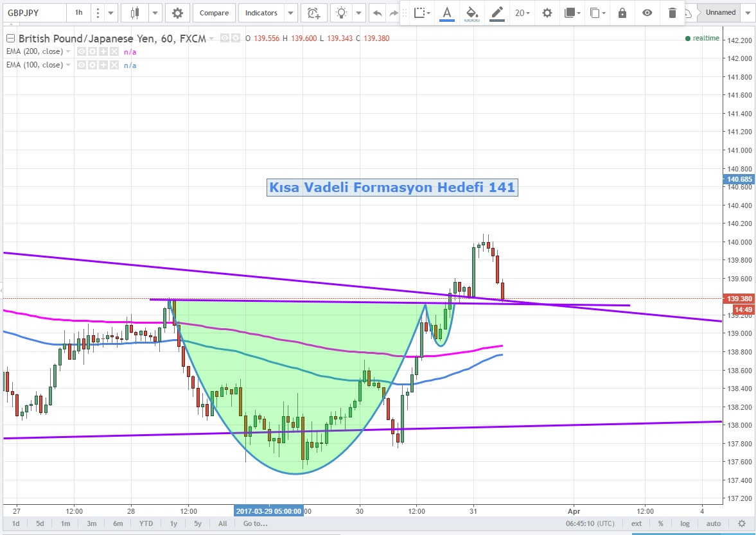Screen dimensions: 756x535
Task: Select the text color tool
Action: click(447, 13)
